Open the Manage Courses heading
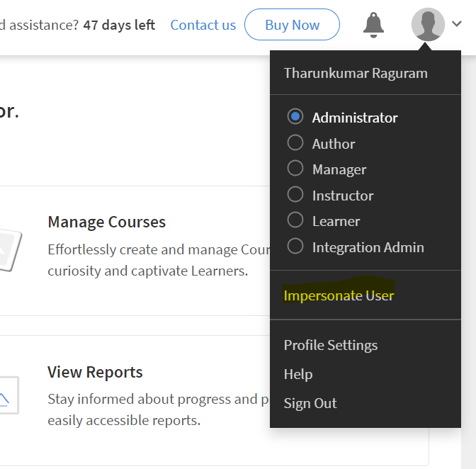 tap(106, 222)
